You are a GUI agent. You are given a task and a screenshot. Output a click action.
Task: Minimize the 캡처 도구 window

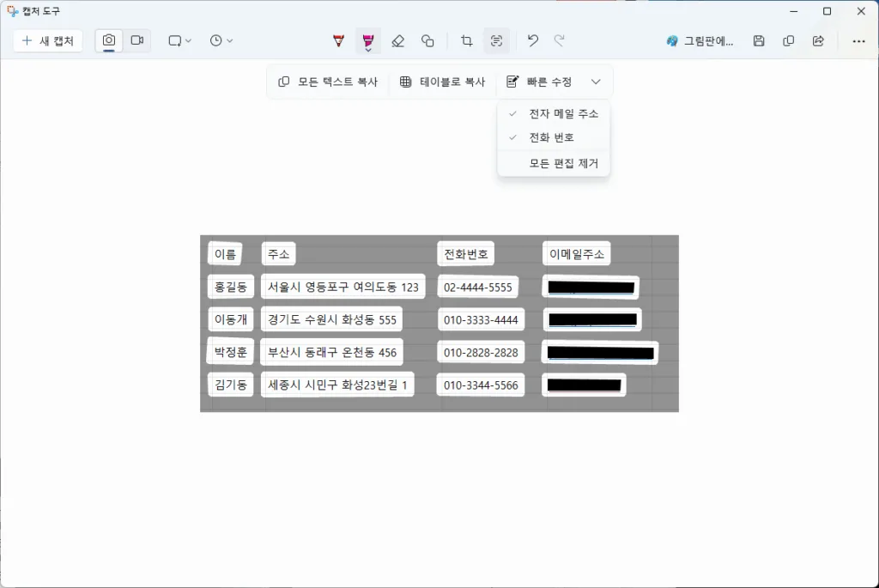pyautogui.click(x=794, y=11)
